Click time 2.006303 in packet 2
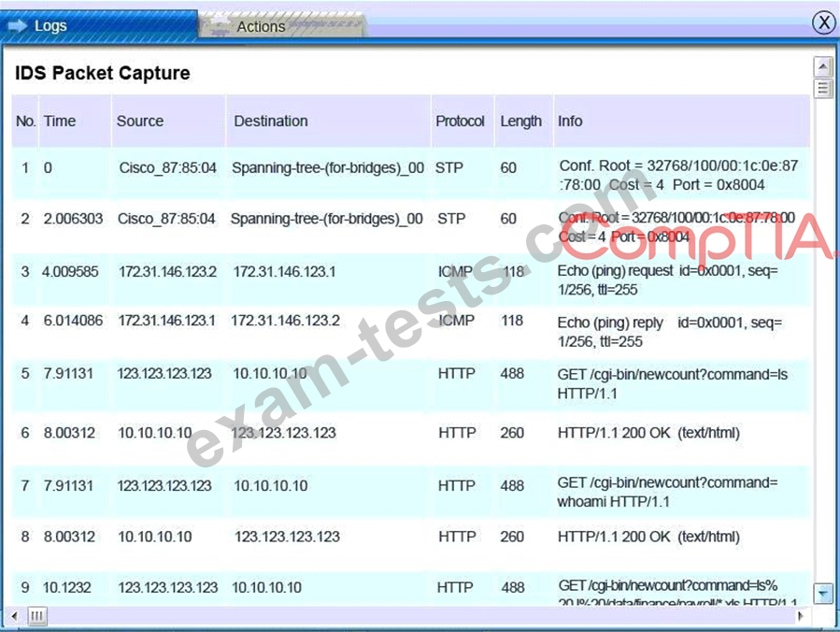Image resolution: width=840 pixels, height=632 pixels. [x=73, y=219]
